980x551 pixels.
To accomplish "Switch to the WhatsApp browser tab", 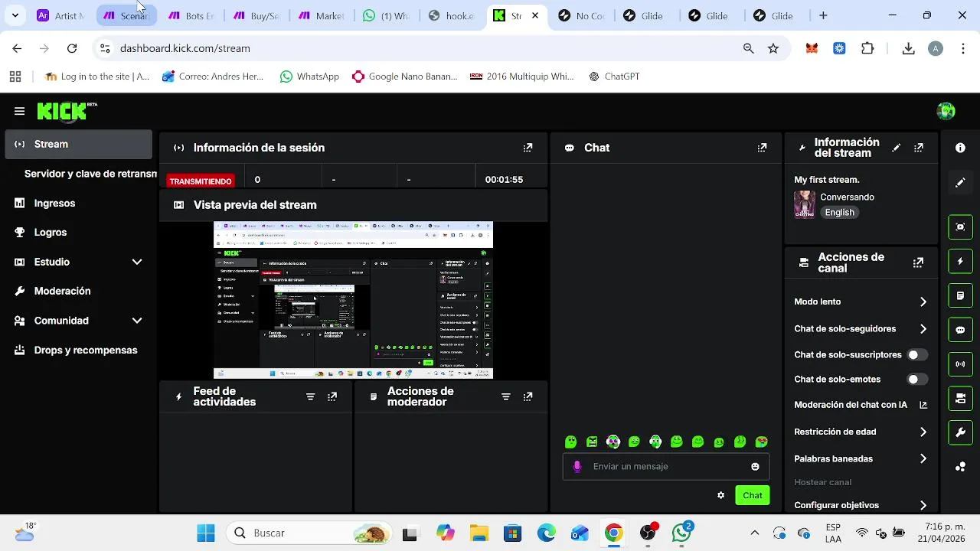I will (387, 15).
